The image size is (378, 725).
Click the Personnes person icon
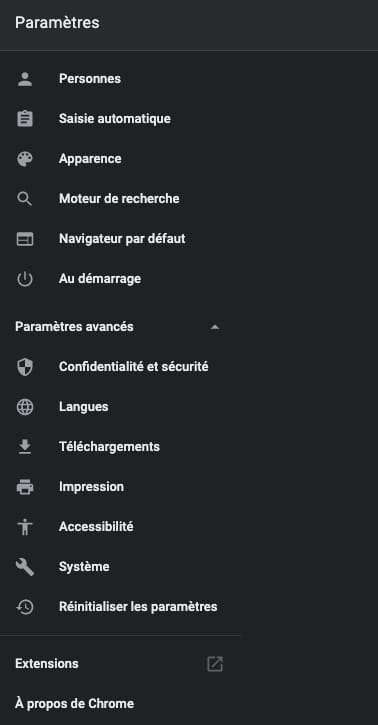click(x=24, y=79)
